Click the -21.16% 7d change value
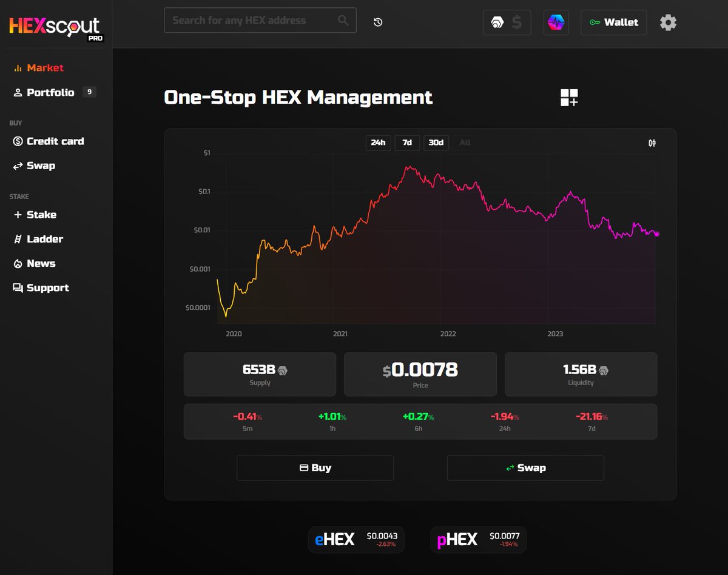The image size is (728, 575). pyautogui.click(x=591, y=417)
